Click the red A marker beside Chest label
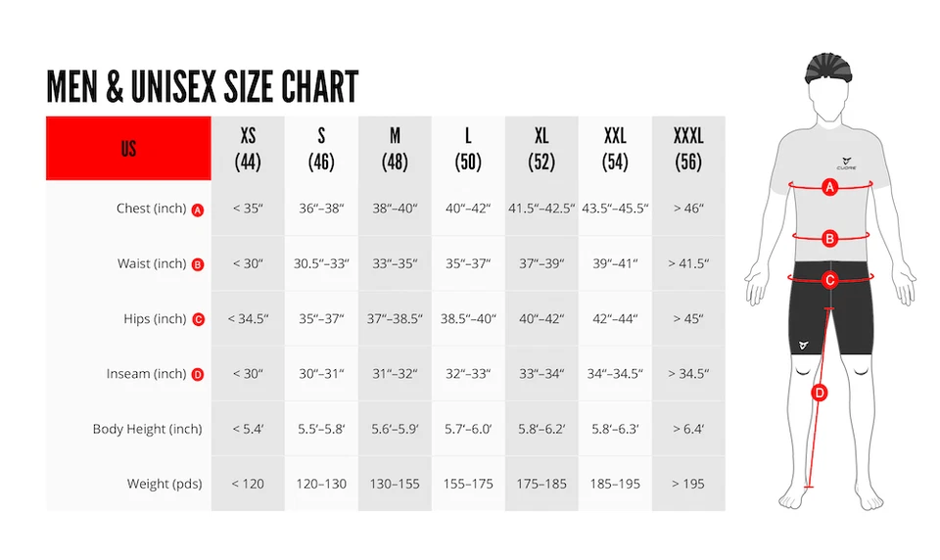Viewport: 940px width, 560px height. [x=198, y=210]
